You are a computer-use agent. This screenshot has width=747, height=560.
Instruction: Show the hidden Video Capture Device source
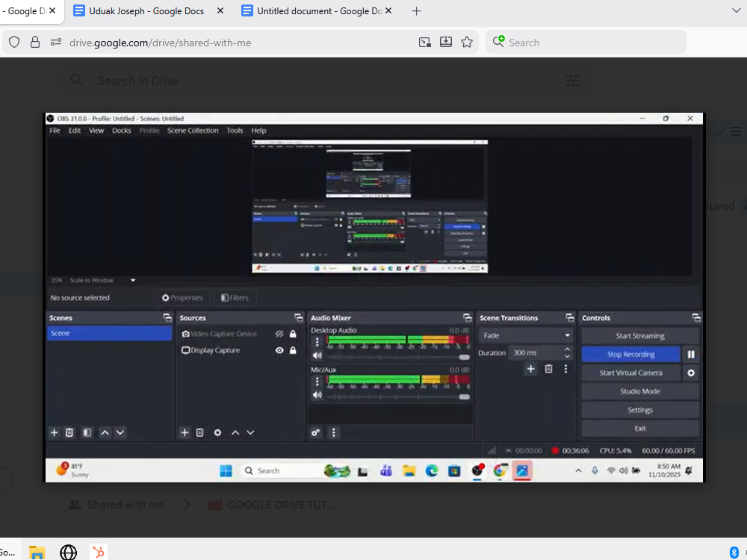click(x=279, y=335)
